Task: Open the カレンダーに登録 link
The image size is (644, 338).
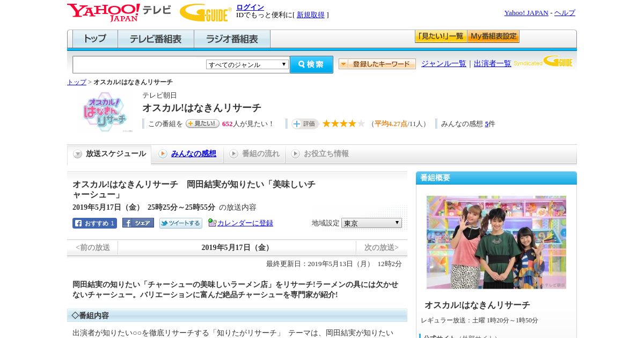Action: pyautogui.click(x=245, y=223)
